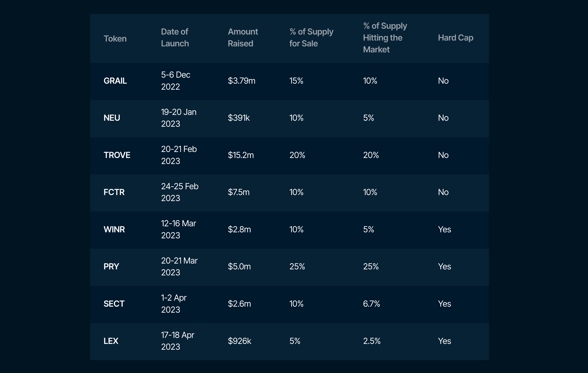Click the 6.7% supply hitting market value
The image size is (588, 373).
[x=371, y=304]
